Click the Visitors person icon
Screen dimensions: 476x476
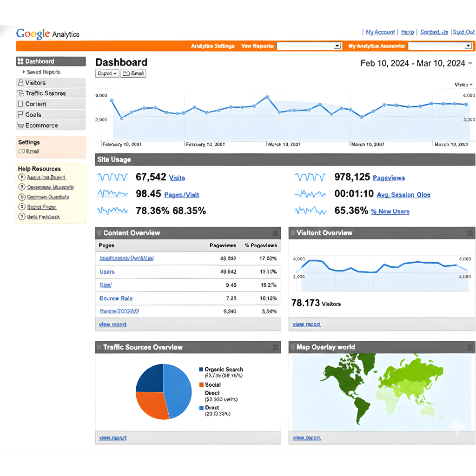[20, 82]
